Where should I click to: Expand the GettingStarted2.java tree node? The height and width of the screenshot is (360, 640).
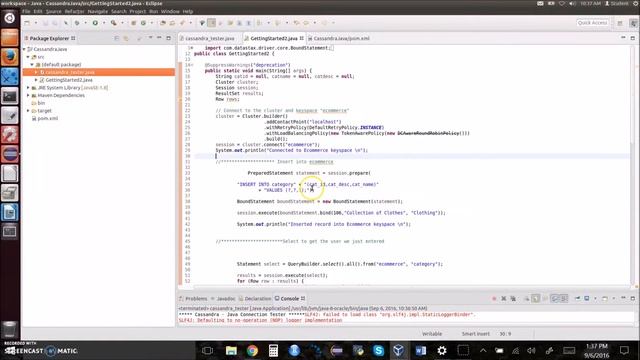tap(36, 80)
